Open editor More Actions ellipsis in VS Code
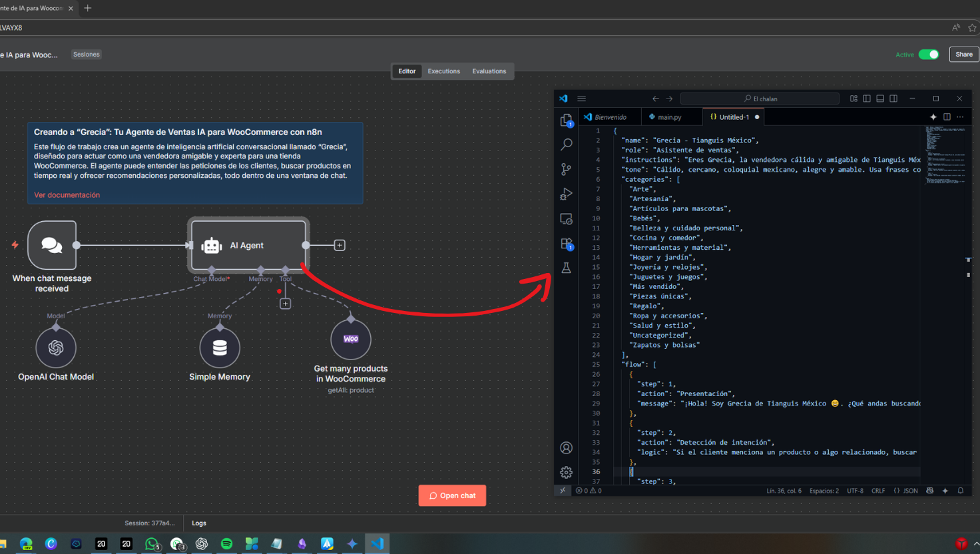980x554 pixels. (x=960, y=117)
